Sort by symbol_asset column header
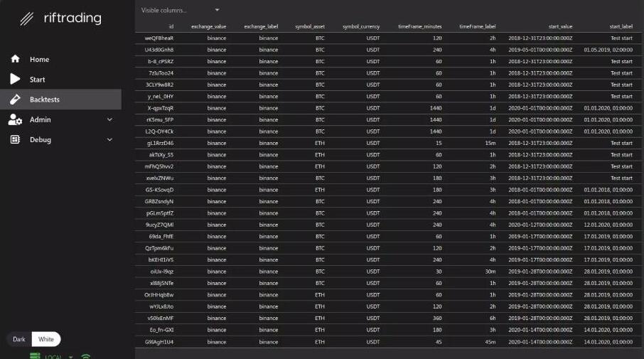Screen dimensions: 644x359 (x=310, y=26)
